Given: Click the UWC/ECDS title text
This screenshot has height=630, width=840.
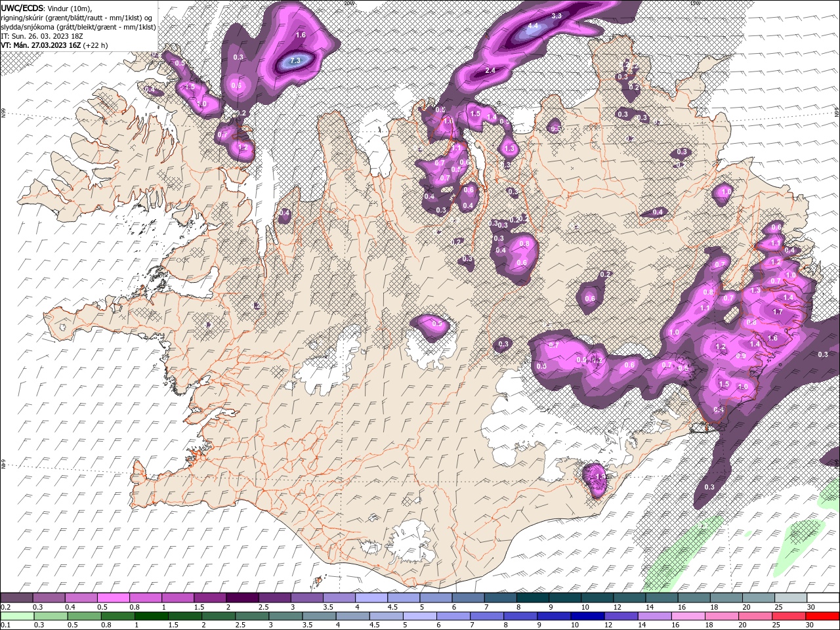Looking at the screenshot, I should (x=22, y=7).
